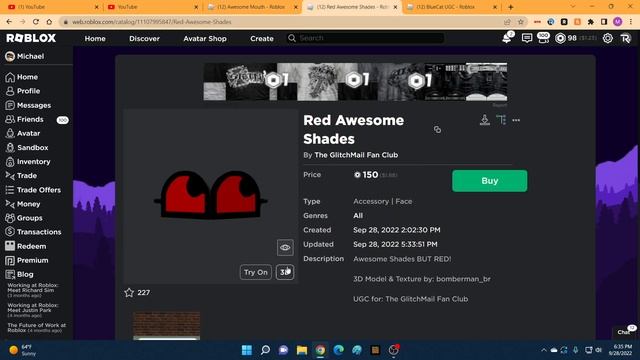The image size is (640, 360).
Task: Open Messages in the left sidebar
Action: pyautogui.click(x=34, y=105)
